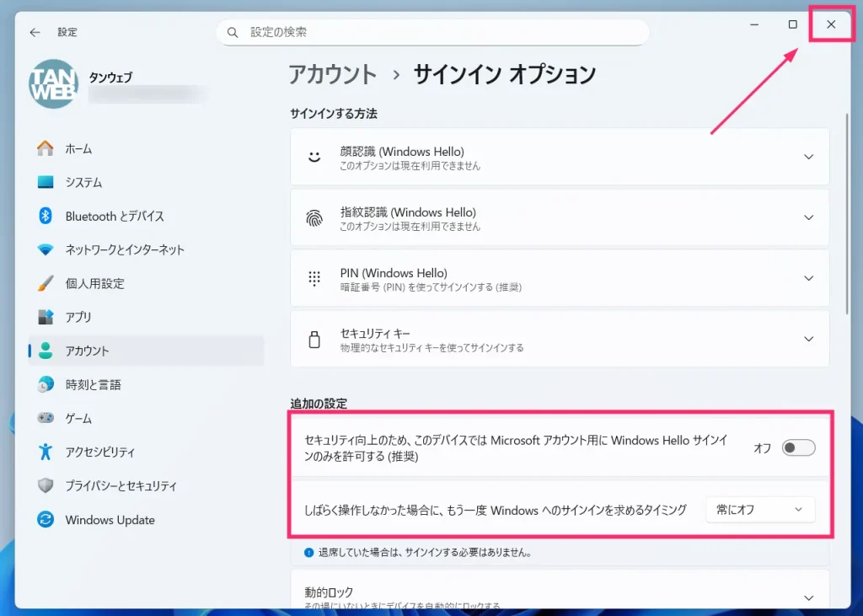The width and height of the screenshot is (863, 616).
Task: Expand セキュリティ キー chevron
Action: point(808,339)
